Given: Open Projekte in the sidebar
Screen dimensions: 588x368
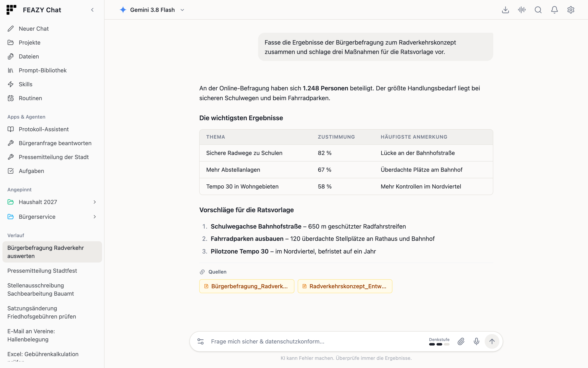Looking at the screenshot, I should pos(52,43).
